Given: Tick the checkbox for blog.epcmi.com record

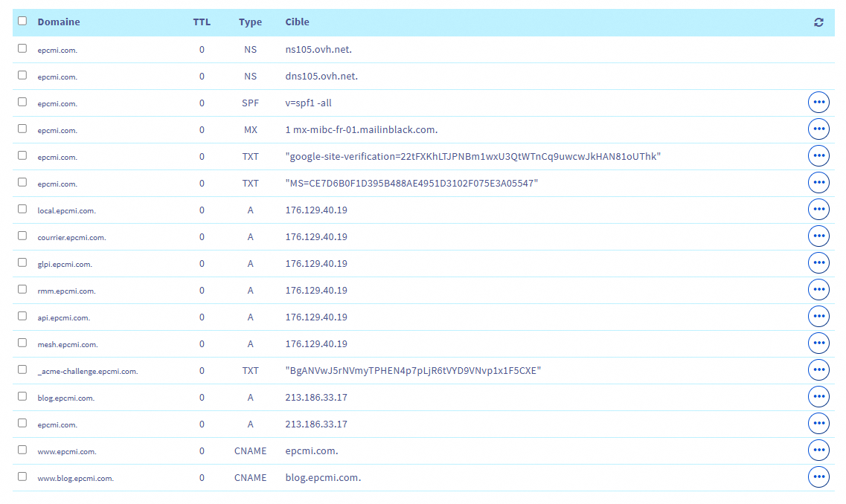Looking at the screenshot, I should tap(22, 396).
